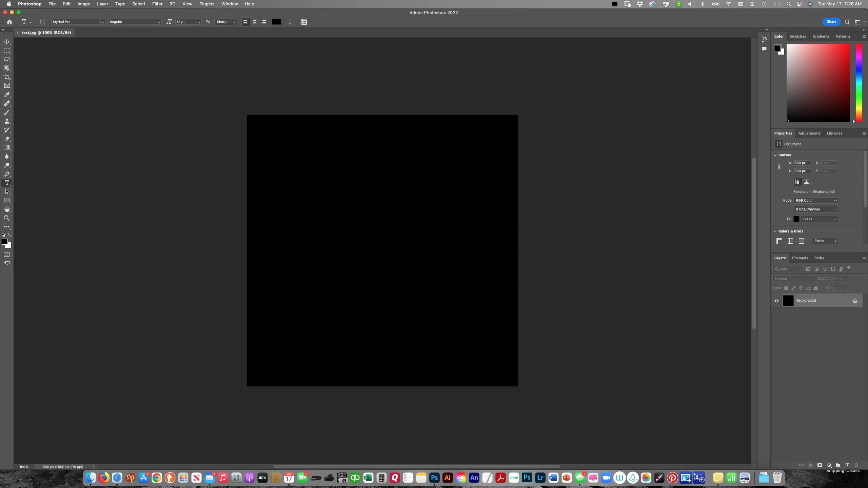Collapse the Rulers & Grids section
Image resolution: width=868 pixels, height=488 pixels.
(x=775, y=231)
